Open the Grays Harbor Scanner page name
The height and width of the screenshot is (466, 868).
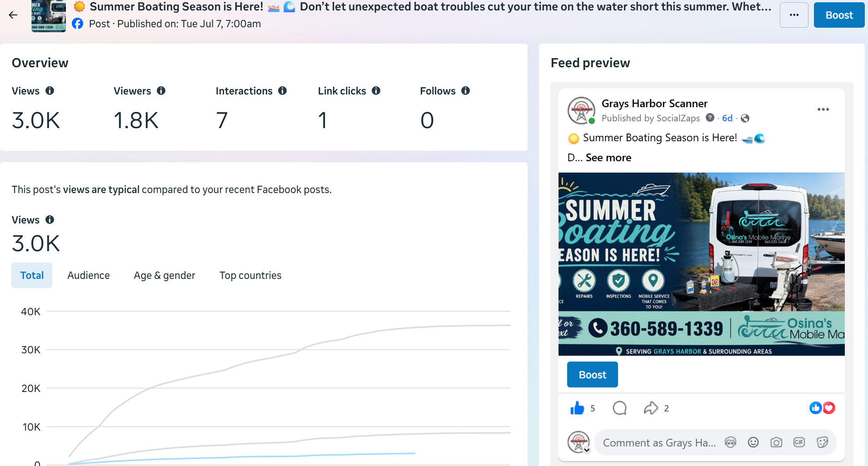click(x=654, y=104)
